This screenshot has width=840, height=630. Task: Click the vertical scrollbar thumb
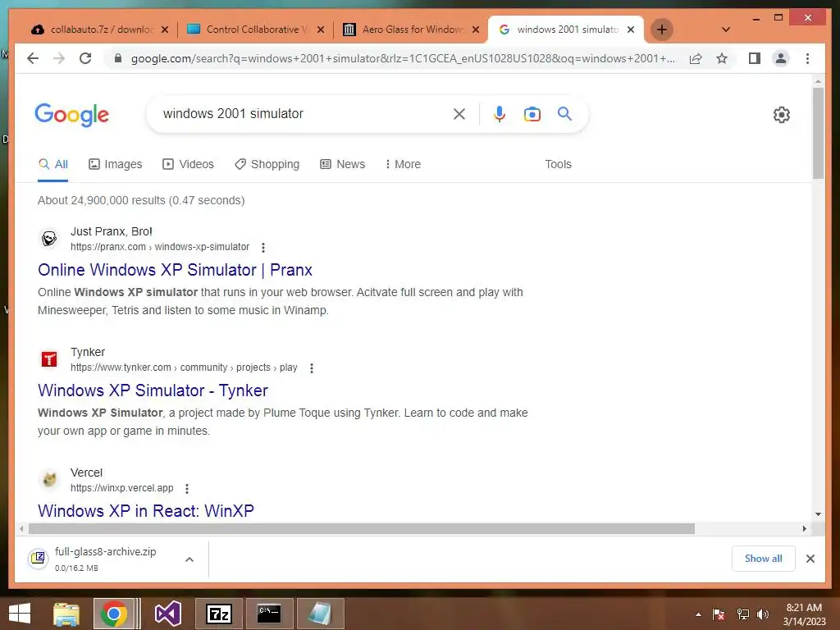coord(818,134)
